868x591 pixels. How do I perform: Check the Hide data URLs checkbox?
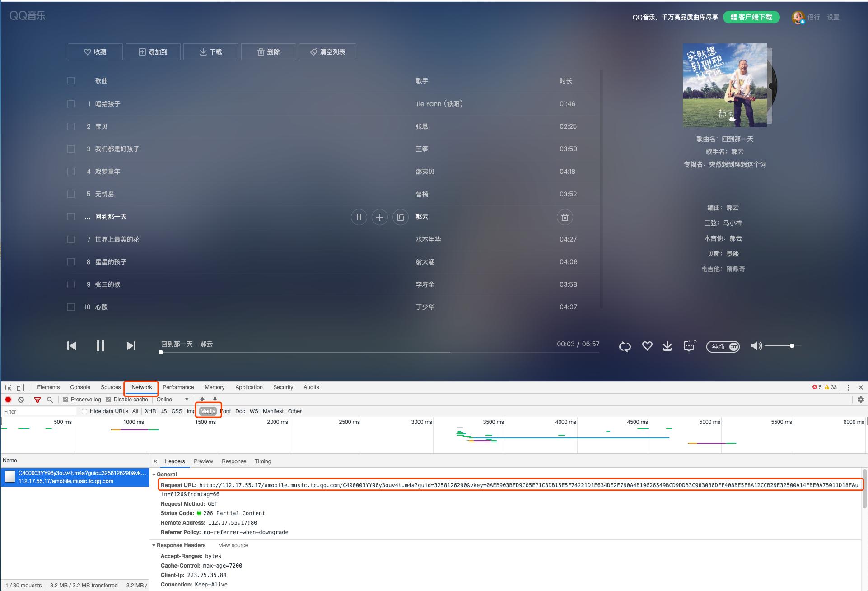click(x=84, y=411)
